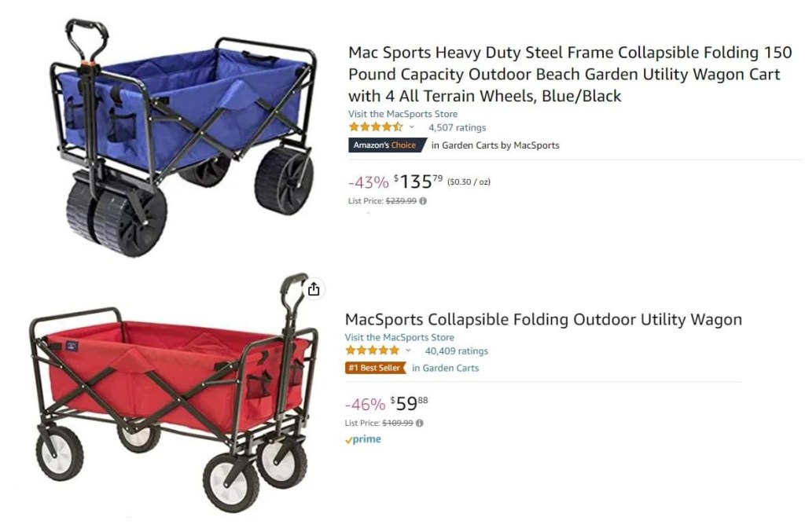This screenshot has width=805, height=532.
Task: Click the share icon above the red wagon
Action: click(314, 289)
